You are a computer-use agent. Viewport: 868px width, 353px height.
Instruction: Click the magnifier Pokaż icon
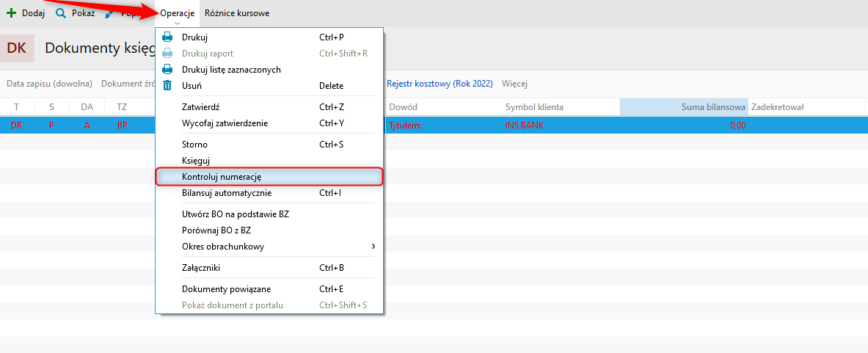[61, 13]
